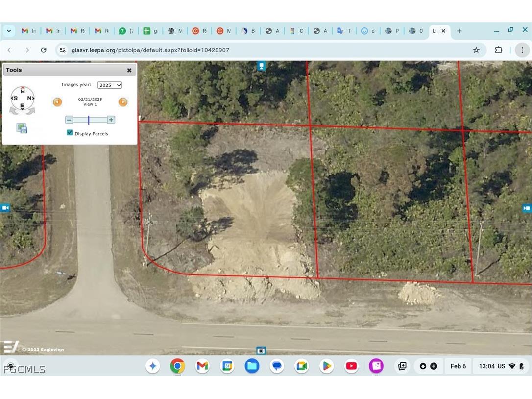The image size is (532, 399).
Task: Click the orange previous-view arrow in Tools
Action: [x=57, y=102]
